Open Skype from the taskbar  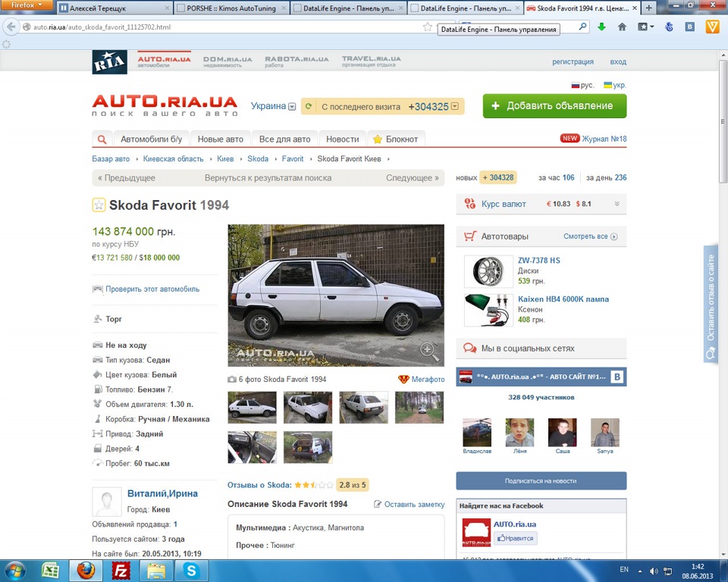click(x=191, y=571)
